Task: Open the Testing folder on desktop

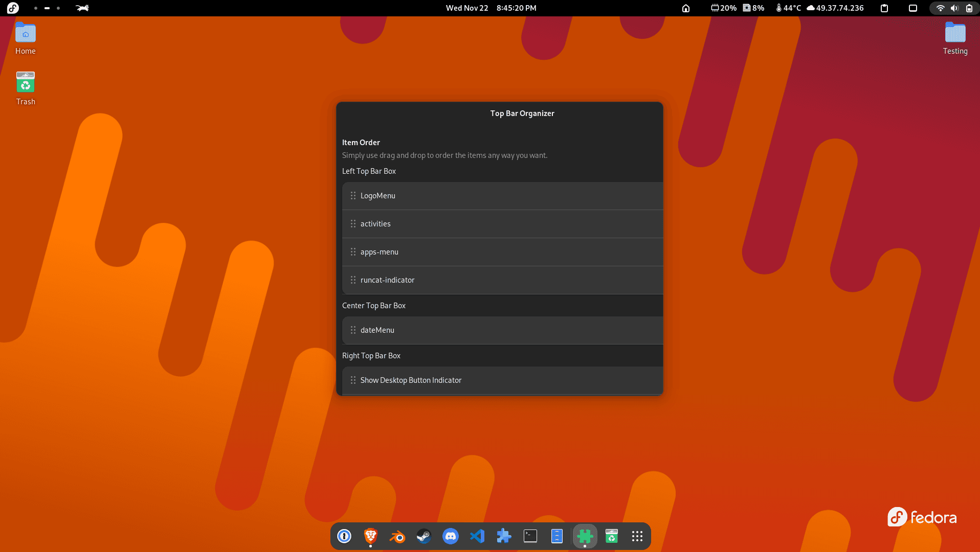Action: tap(955, 39)
